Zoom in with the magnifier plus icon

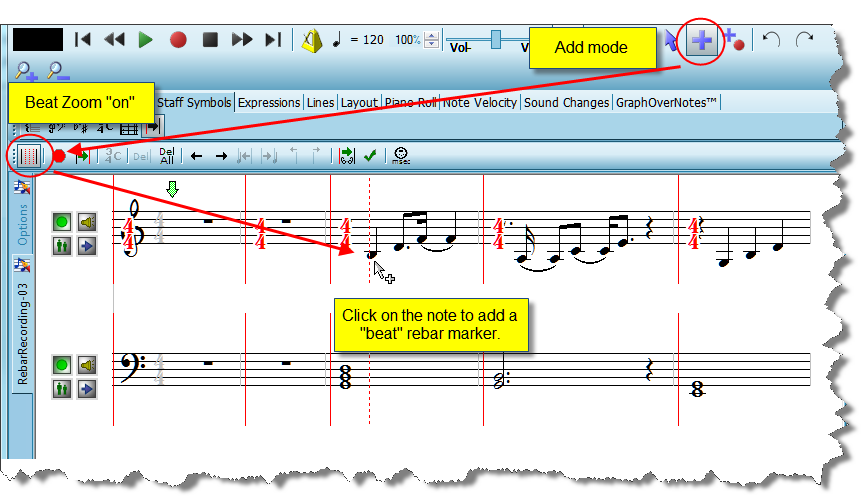click(x=26, y=70)
